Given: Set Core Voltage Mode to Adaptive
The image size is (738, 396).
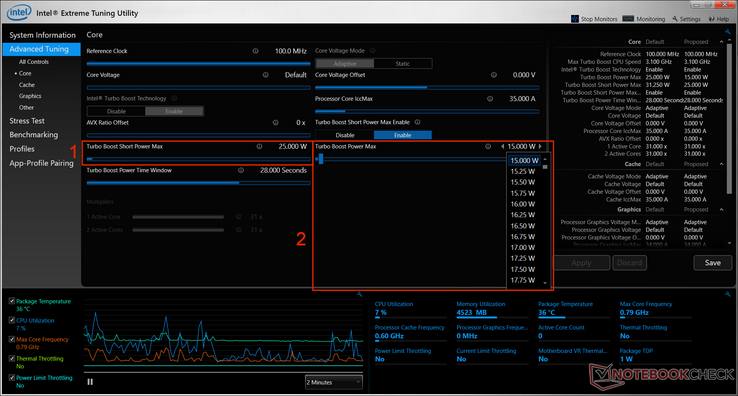Looking at the screenshot, I should (x=345, y=64).
